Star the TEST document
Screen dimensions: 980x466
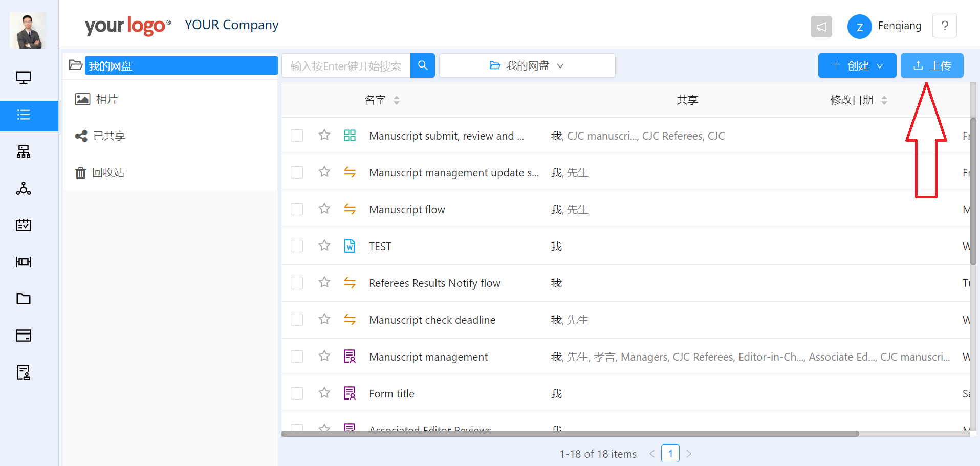[x=324, y=246]
